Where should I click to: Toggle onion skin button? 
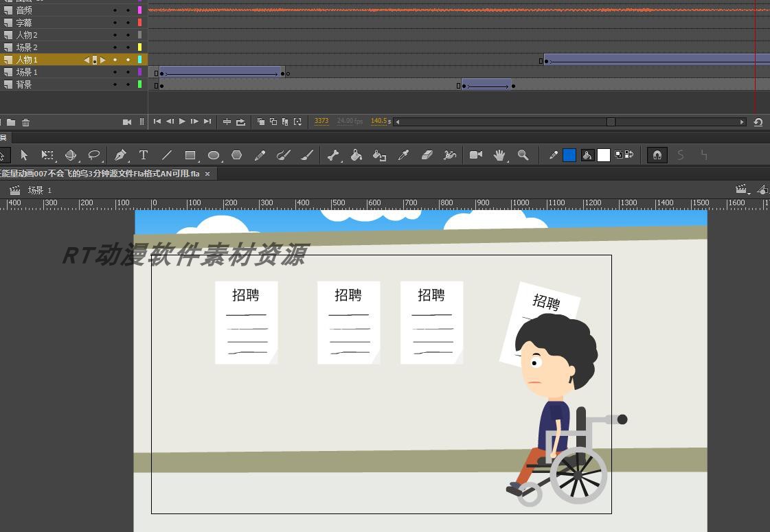click(261, 122)
